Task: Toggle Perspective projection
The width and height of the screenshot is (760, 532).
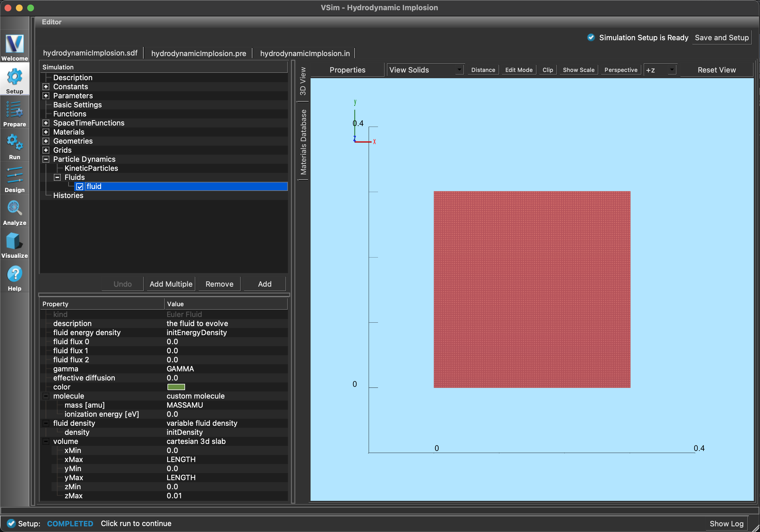Action: point(621,70)
